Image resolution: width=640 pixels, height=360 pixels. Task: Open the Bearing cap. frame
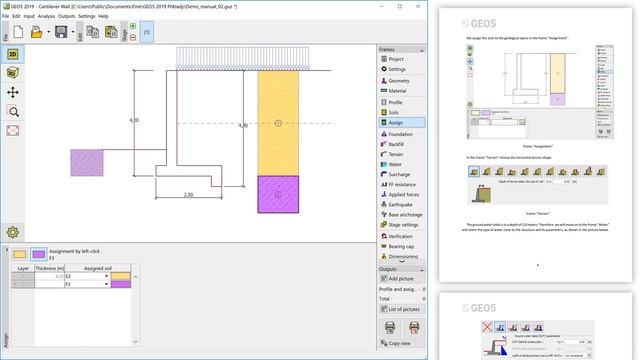pos(402,247)
